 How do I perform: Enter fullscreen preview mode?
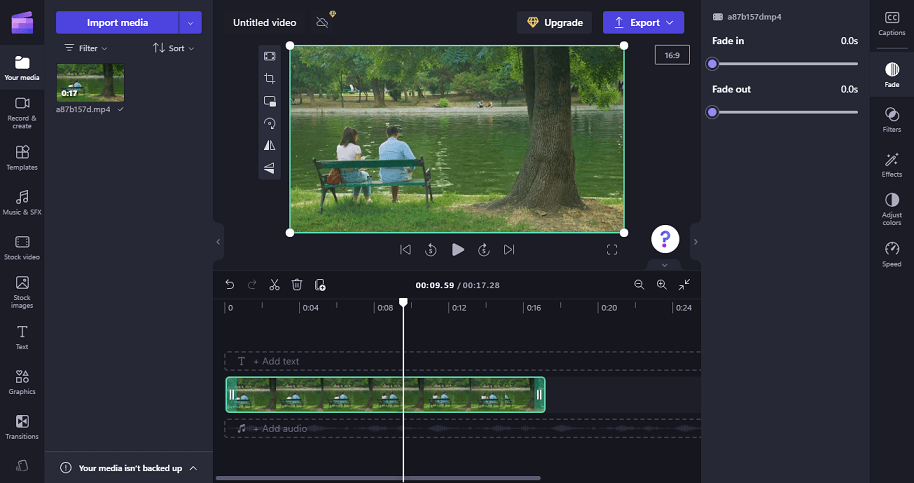click(x=611, y=250)
